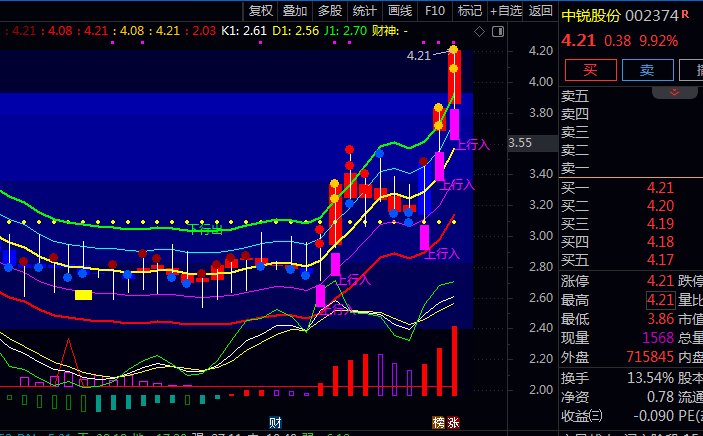Click the R margin-trading mark
The height and width of the screenshot is (436, 703).
point(685,14)
